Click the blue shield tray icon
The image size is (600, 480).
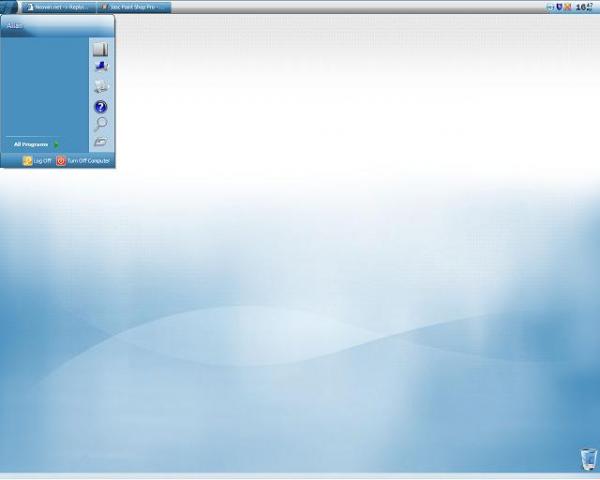[559, 7]
